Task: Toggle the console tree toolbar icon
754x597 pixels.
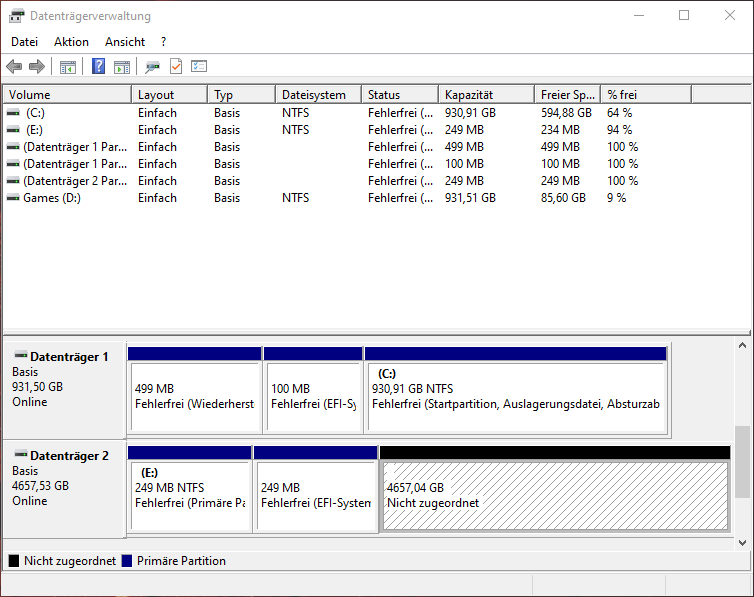Action: (x=68, y=66)
